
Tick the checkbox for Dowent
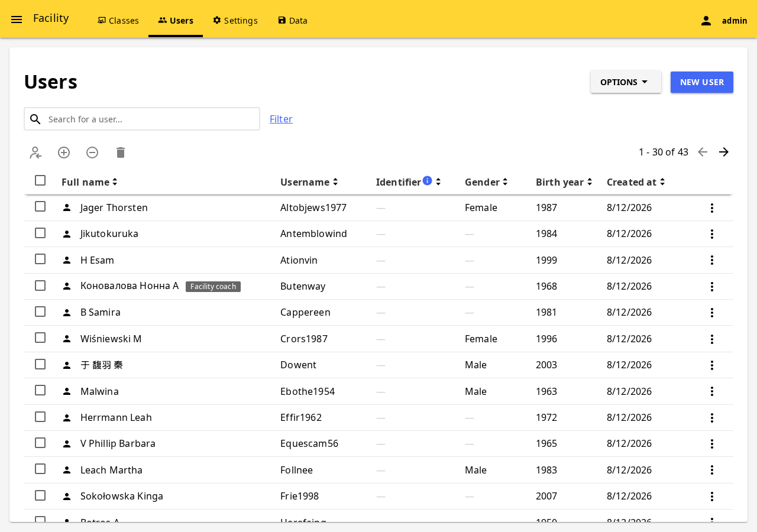tap(40, 364)
